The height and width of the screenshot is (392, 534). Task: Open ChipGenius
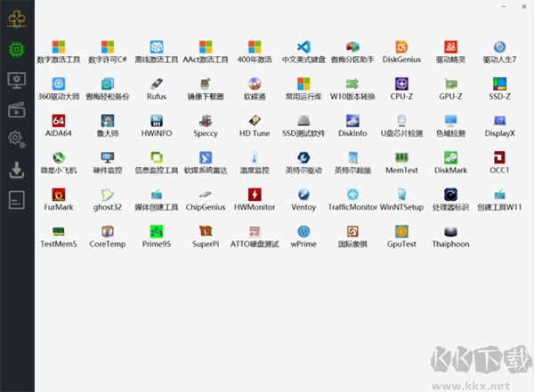click(x=206, y=200)
